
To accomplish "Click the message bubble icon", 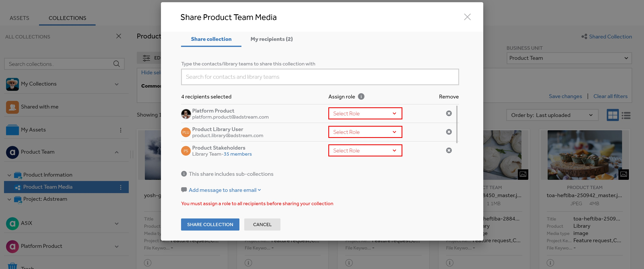I will click(184, 190).
